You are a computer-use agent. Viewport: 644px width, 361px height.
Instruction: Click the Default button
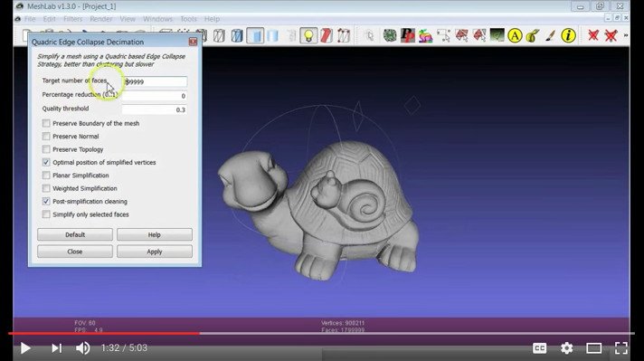tap(75, 235)
